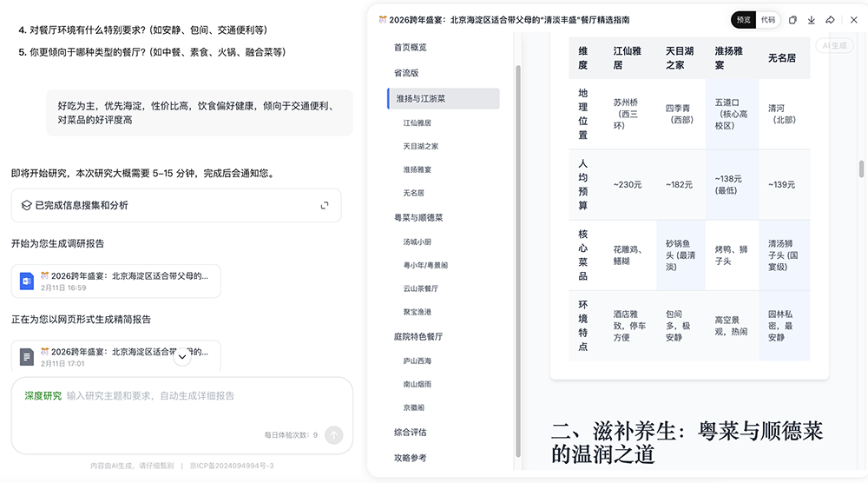Image resolution: width=868 pixels, height=483 pixels.
Task: Click the blue document icon on report card
Action: coord(27,281)
